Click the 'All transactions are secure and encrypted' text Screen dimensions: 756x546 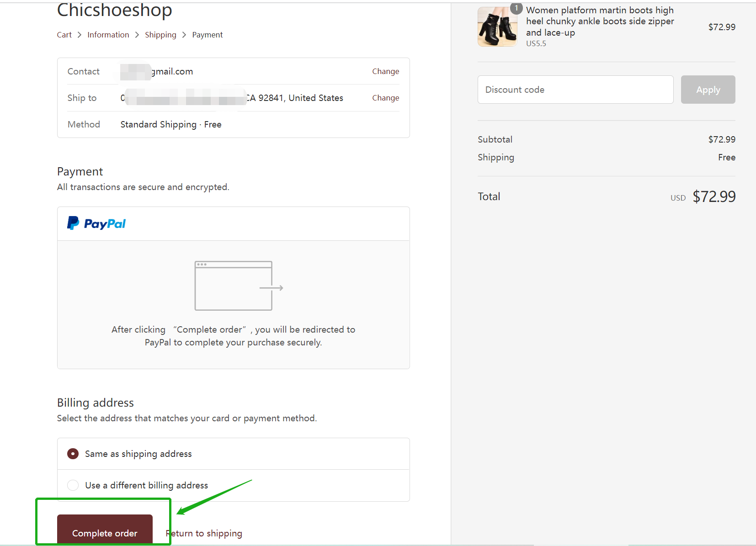pos(143,187)
